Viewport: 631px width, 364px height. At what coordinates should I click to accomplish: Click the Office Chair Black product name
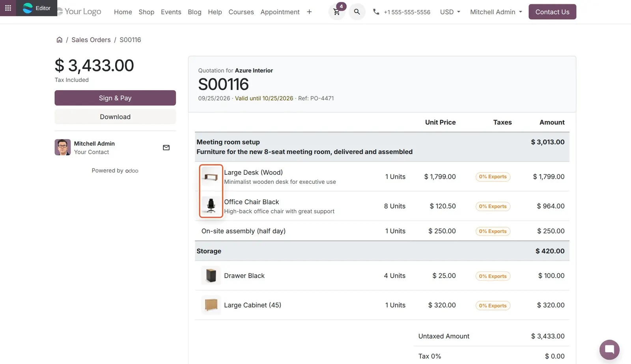(x=251, y=202)
